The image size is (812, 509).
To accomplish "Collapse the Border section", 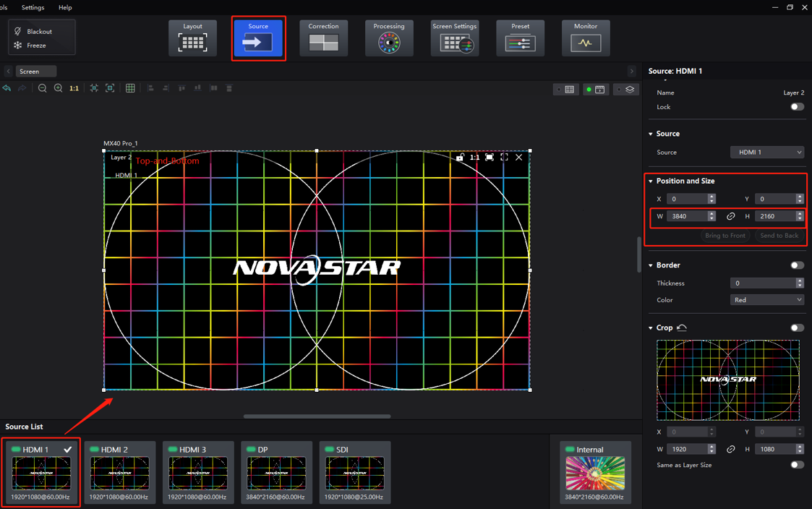I will [651, 265].
